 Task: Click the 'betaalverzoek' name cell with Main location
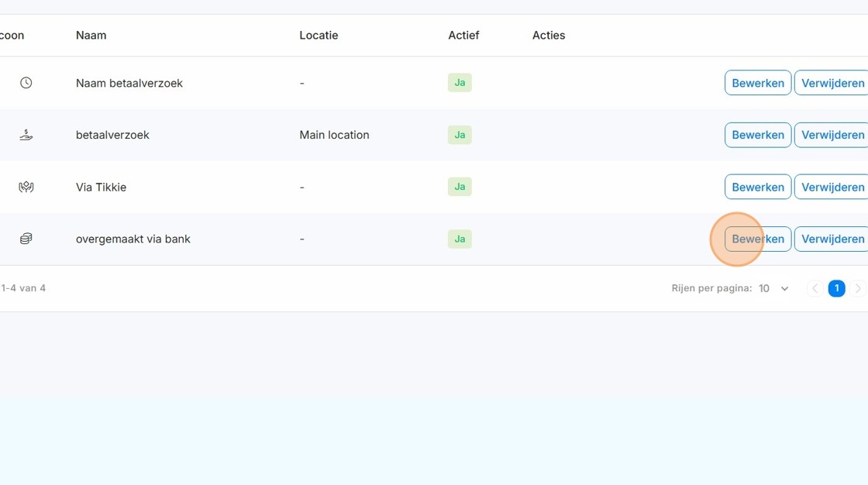[112, 135]
